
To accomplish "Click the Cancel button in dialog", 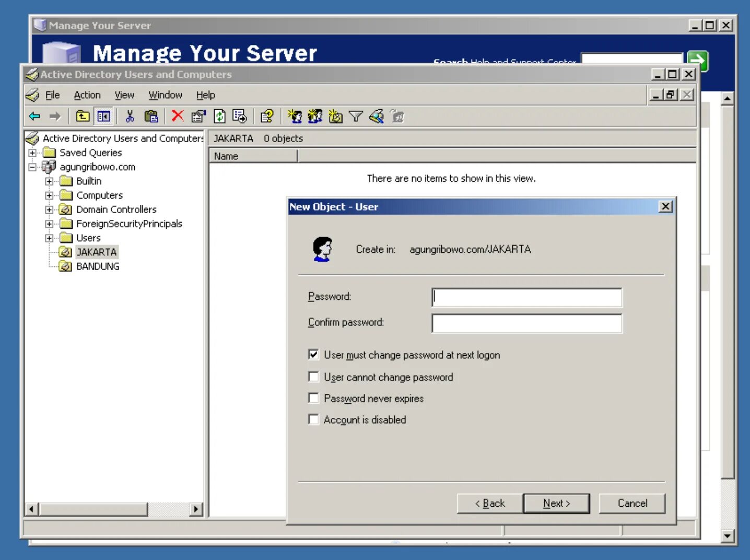I will tap(632, 503).
